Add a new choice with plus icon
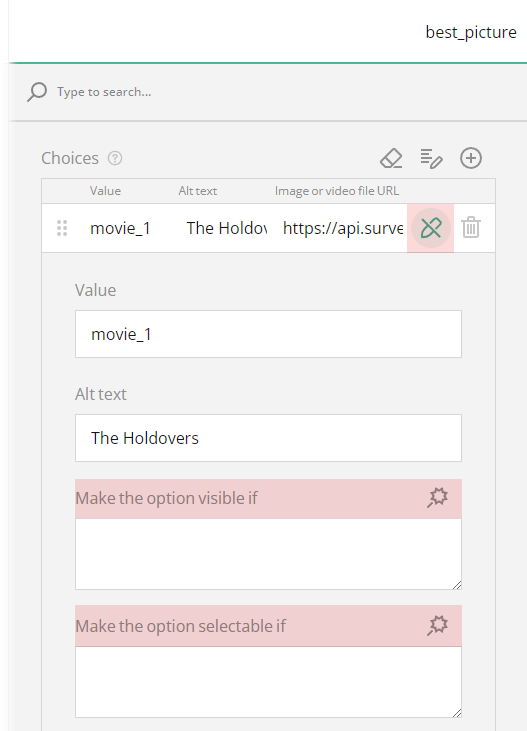527x731 pixels. coord(471,159)
